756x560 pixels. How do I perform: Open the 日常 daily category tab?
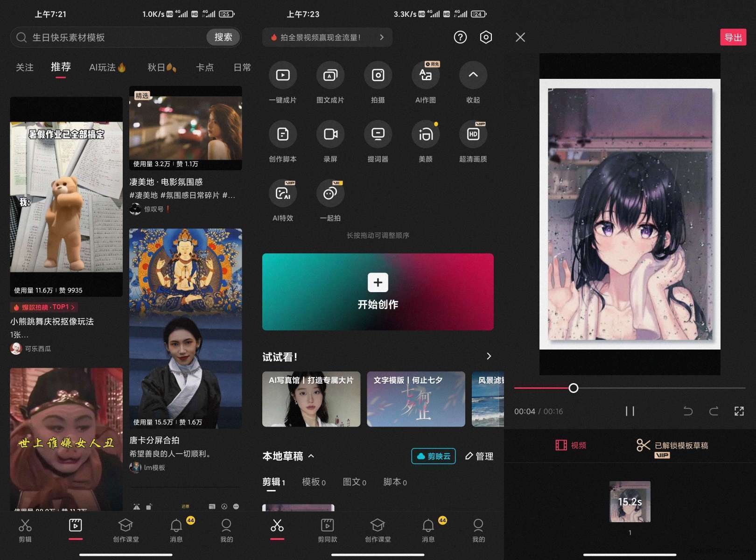coord(242,68)
